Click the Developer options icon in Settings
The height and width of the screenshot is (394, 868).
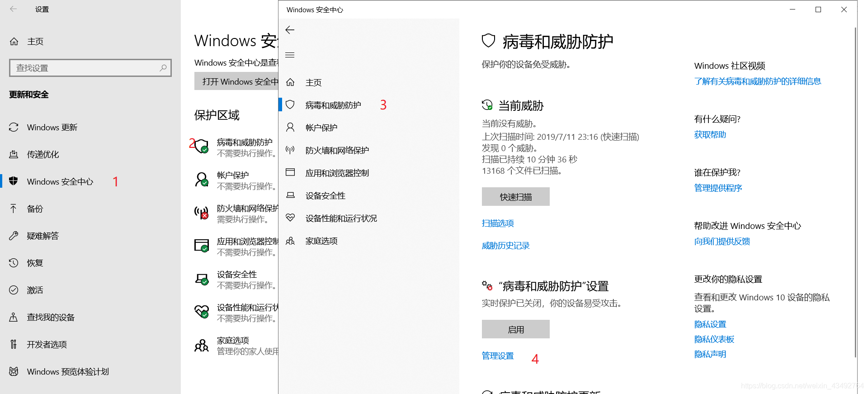(14, 344)
